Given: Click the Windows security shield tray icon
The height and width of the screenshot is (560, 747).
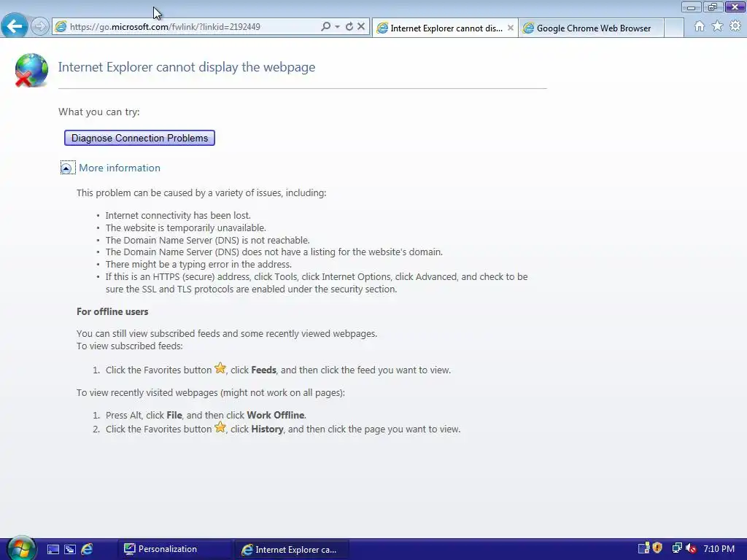Looking at the screenshot, I should [x=657, y=548].
